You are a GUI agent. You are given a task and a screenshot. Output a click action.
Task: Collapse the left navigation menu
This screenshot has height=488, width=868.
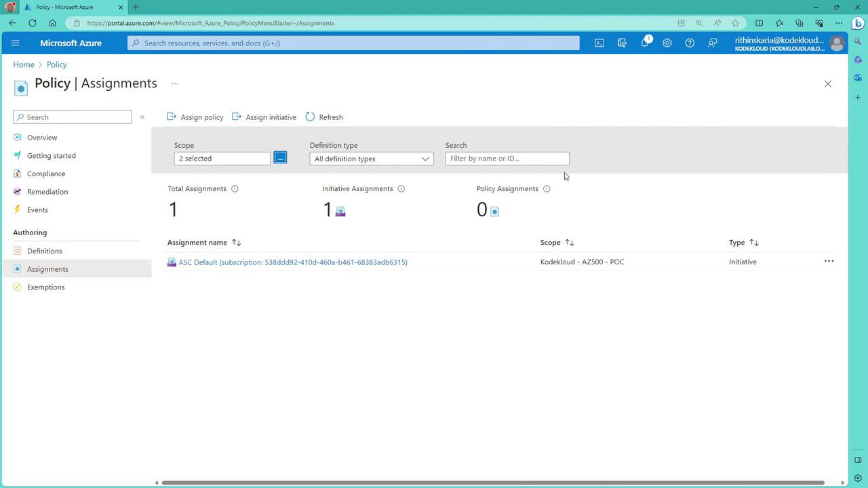142,117
